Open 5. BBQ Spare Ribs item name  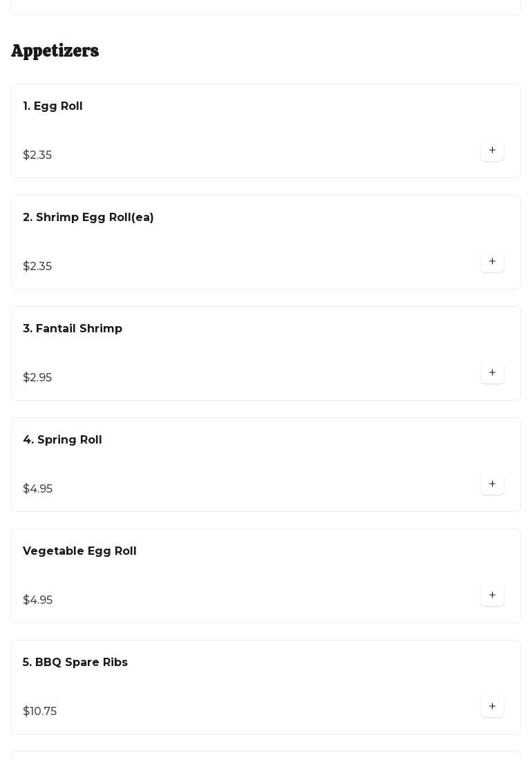(x=75, y=663)
